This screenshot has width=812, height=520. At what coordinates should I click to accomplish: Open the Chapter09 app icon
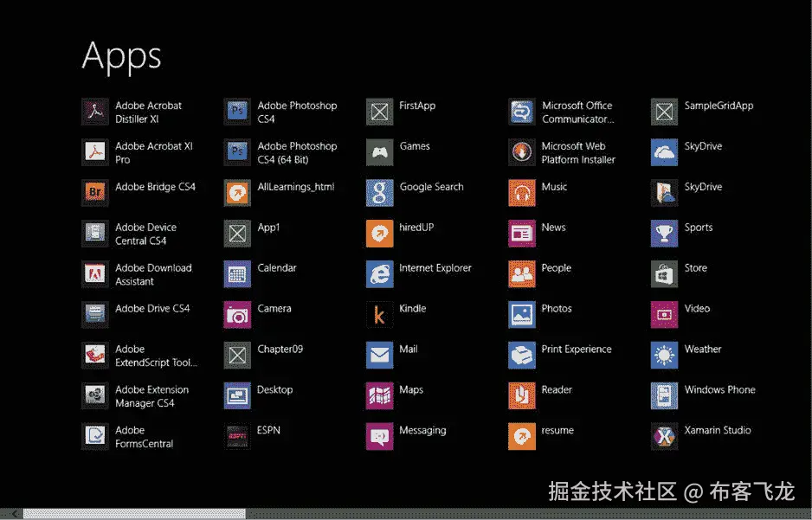point(237,356)
